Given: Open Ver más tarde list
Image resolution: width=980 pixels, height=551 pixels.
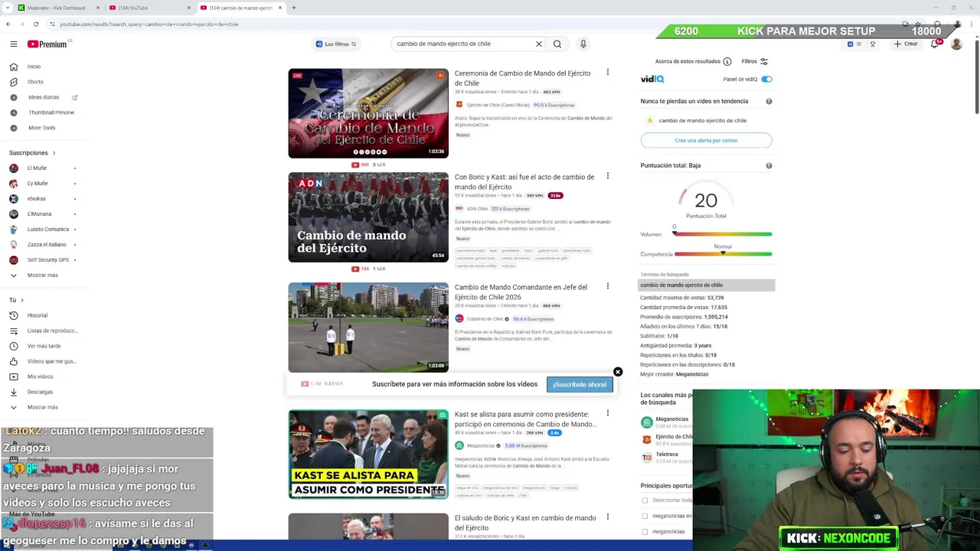Looking at the screenshot, I should [x=44, y=346].
